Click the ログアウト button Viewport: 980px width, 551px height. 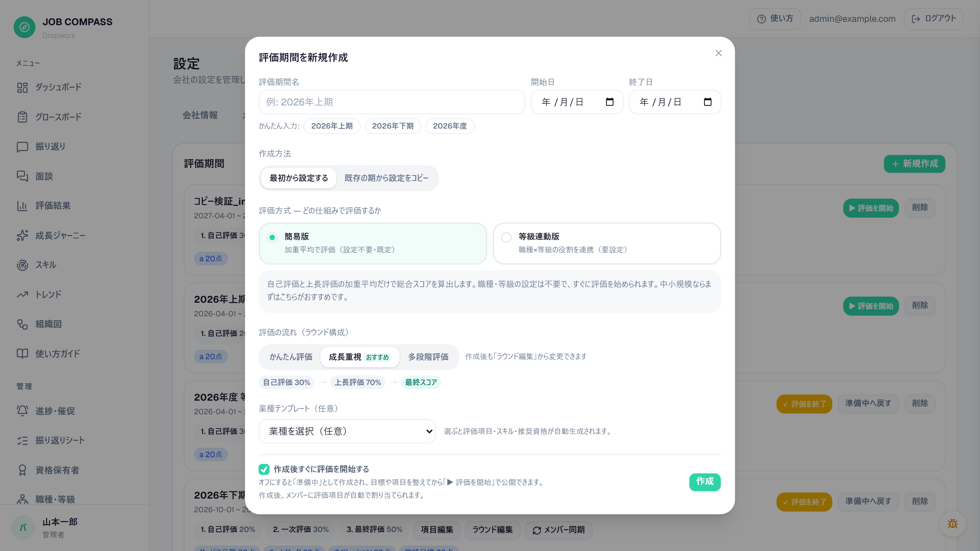pos(934,19)
